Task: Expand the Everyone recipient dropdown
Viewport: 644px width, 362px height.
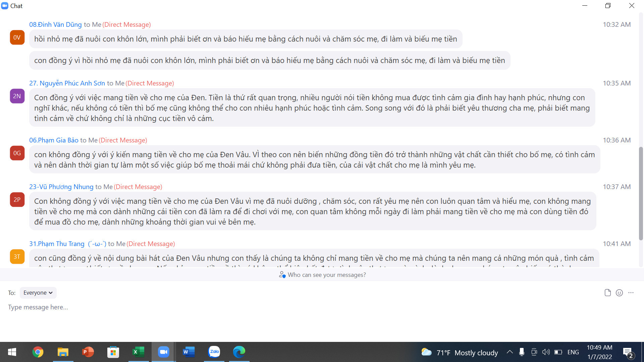Action: (x=38, y=293)
